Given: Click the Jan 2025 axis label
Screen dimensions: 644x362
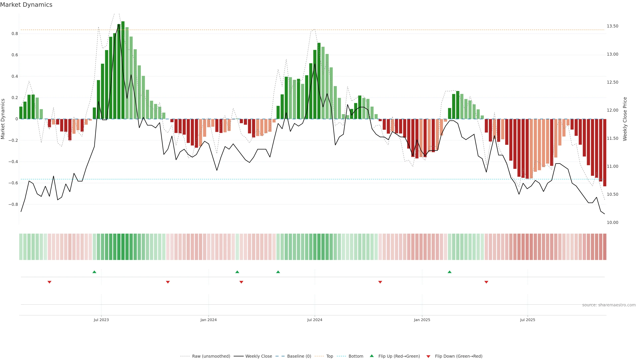Looking at the screenshot, I should [422, 320].
